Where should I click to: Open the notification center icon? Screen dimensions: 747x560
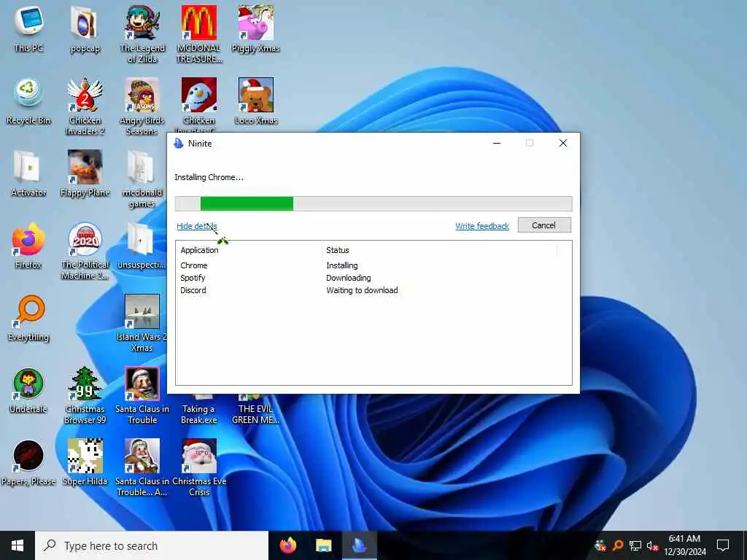pyautogui.click(x=723, y=545)
